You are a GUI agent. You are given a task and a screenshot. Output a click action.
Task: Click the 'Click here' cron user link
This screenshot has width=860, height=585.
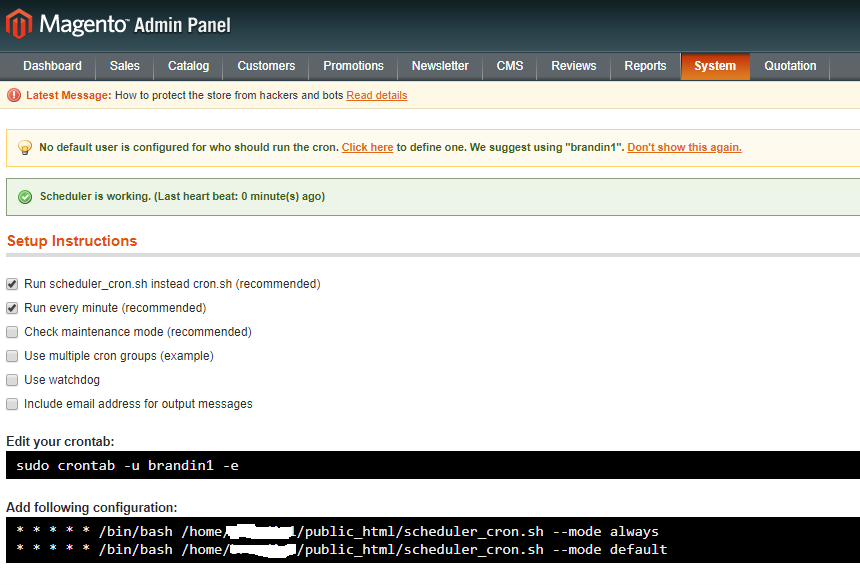[x=367, y=147]
